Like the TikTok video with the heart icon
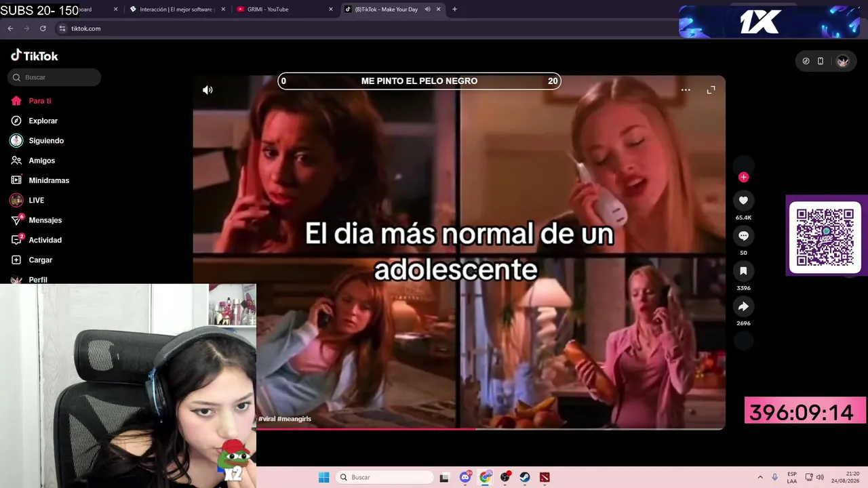This screenshot has width=868, height=488. click(743, 200)
